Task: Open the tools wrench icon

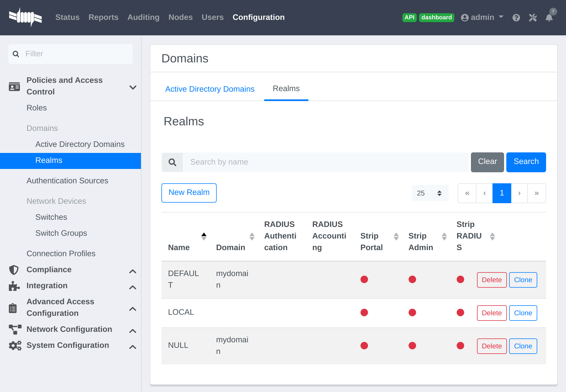Action: [x=533, y=18]
